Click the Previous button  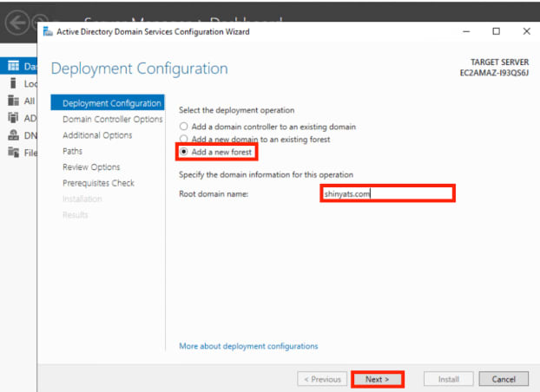click(x=322, y=379)
